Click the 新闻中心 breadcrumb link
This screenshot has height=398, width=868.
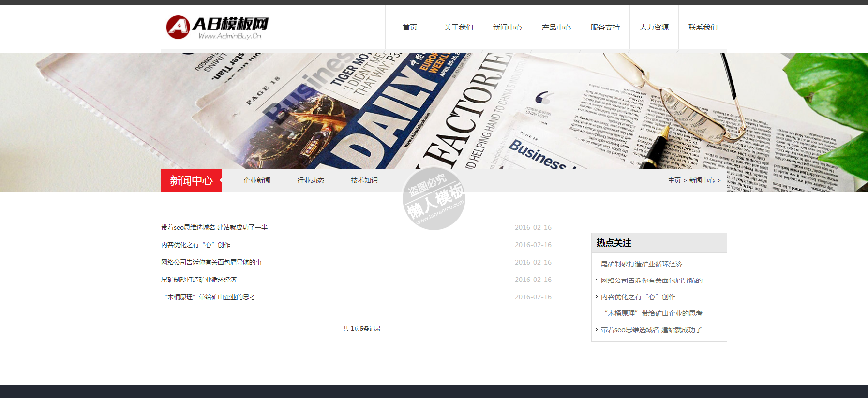[x=702, y=180]
